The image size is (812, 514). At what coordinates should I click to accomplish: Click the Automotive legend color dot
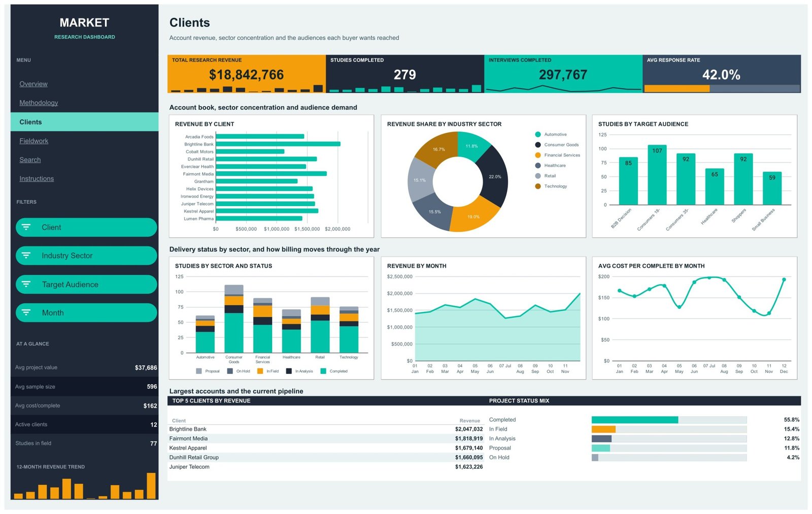(538, 134)
